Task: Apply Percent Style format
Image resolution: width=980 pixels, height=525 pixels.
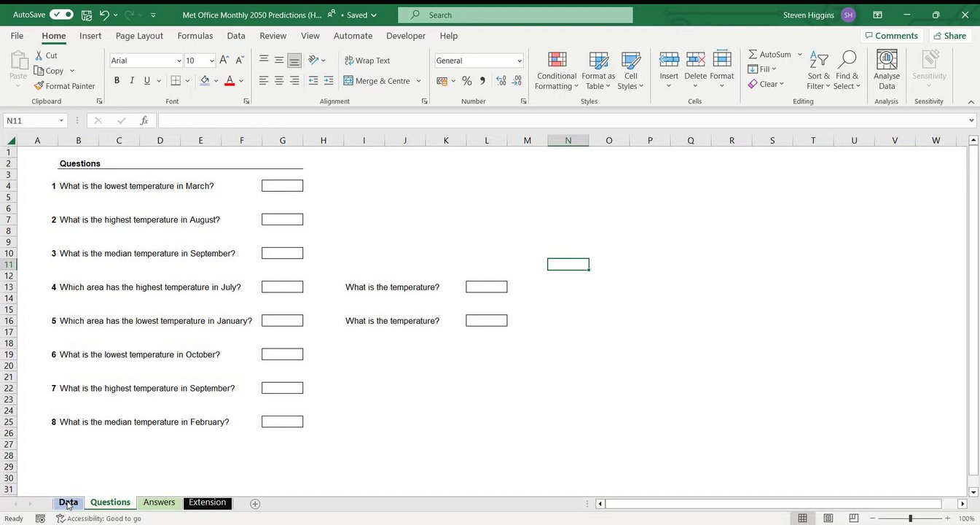Action: (x=467, y=81)
